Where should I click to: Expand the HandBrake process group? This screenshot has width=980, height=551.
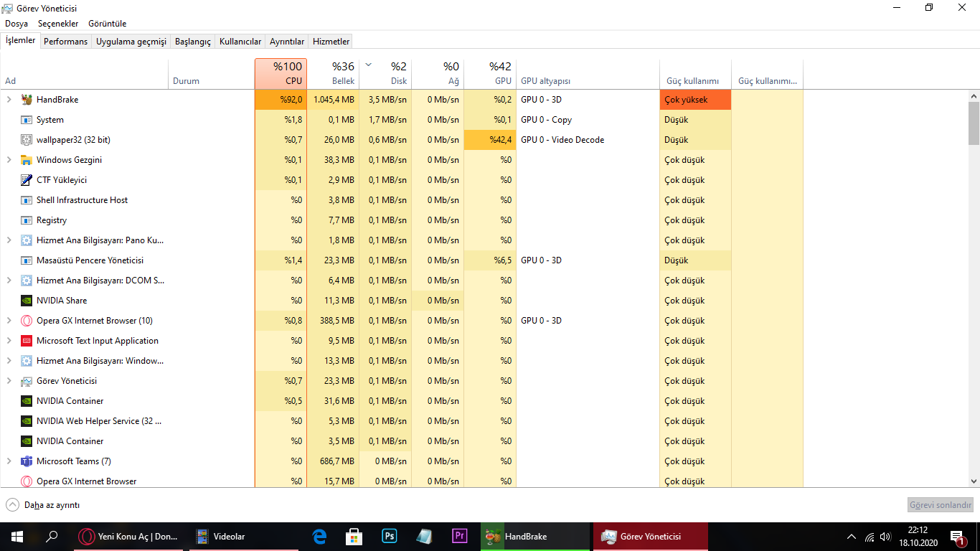(x=9, y=100)
